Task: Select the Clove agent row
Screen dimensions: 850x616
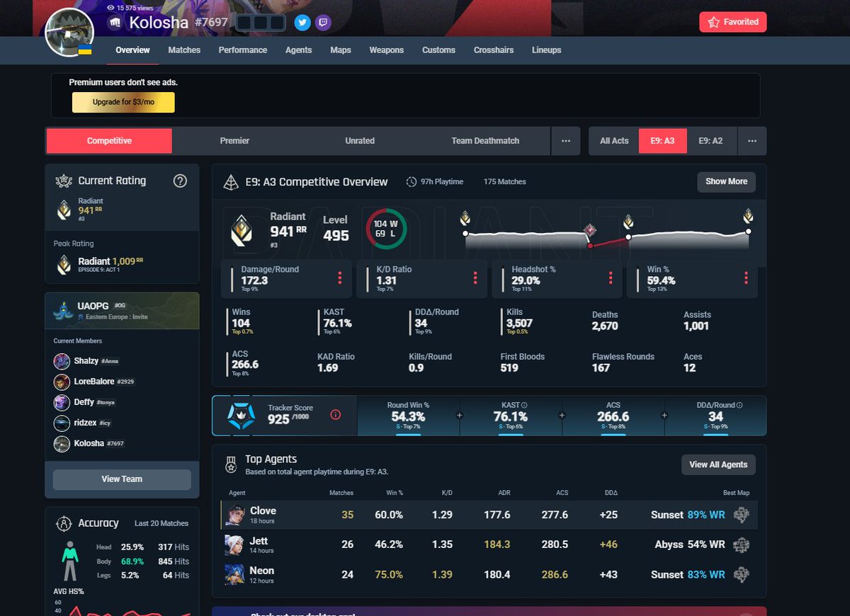Action: (489, 515)
